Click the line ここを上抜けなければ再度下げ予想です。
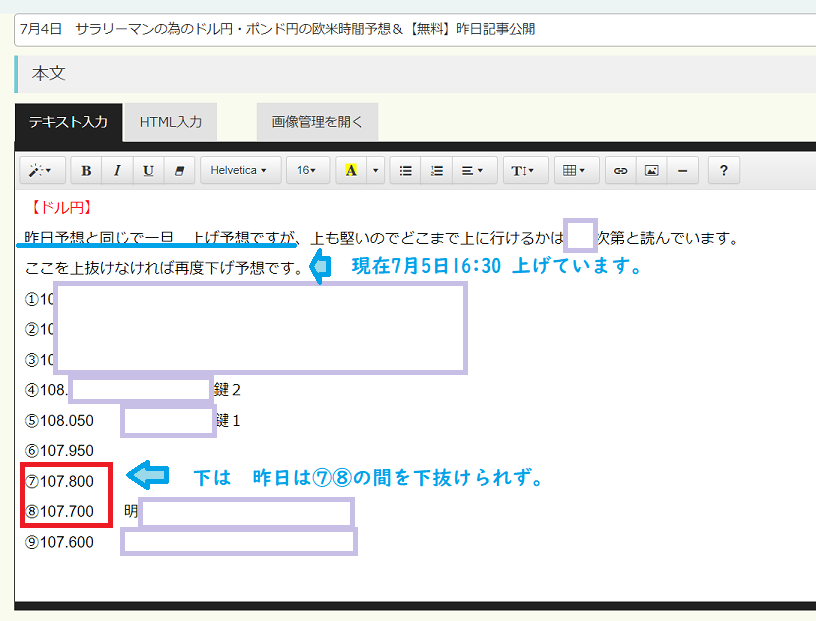Image resolution: width=816 pixels, height=621 pixels. [x=164, y=268]
